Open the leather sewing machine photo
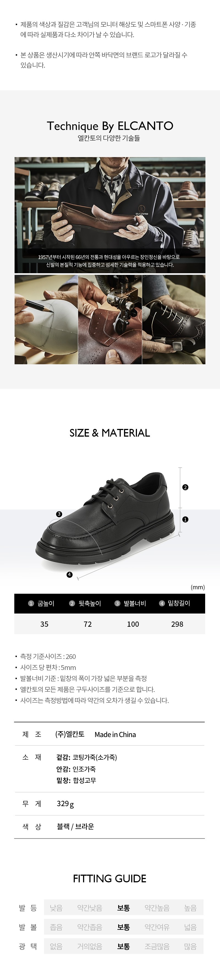Screen dimensions: 220x980 coord(110,320)
